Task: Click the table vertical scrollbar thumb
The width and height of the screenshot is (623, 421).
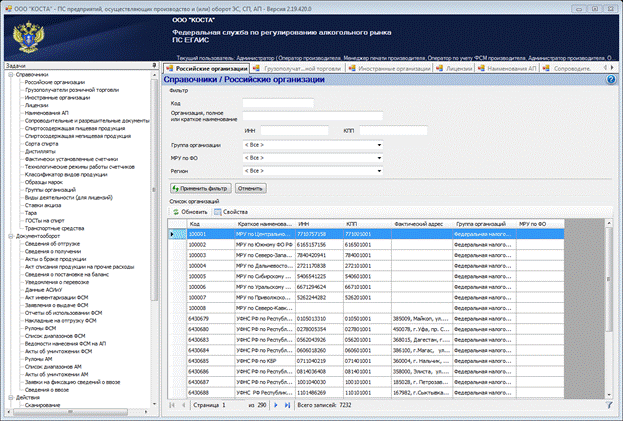Action: click(x=609, y=280)
